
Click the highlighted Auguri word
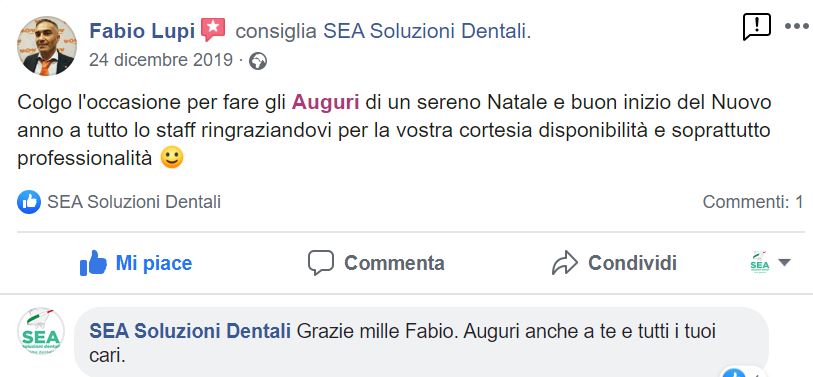[x=326, y=102]
